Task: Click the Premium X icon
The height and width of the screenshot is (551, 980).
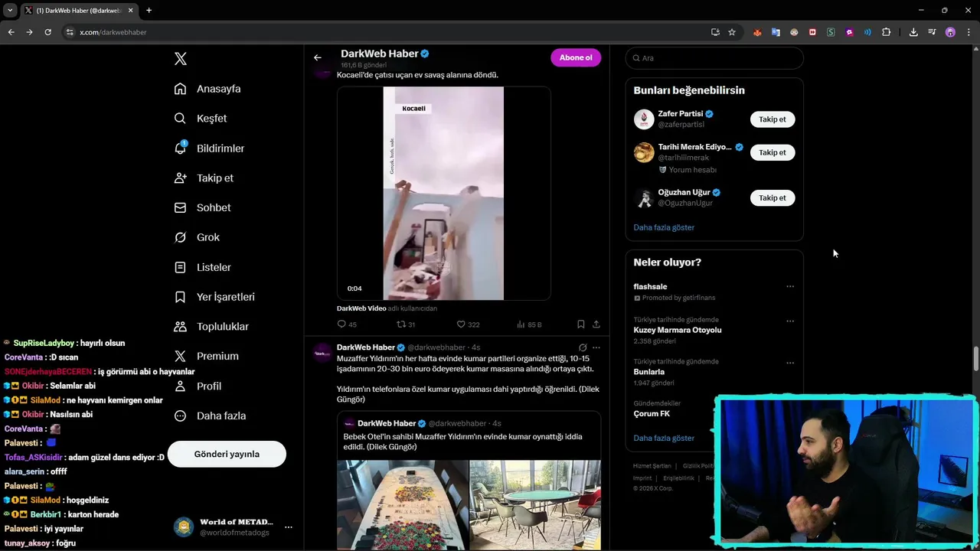Action: pyautogui.click(x=180, y=356)
